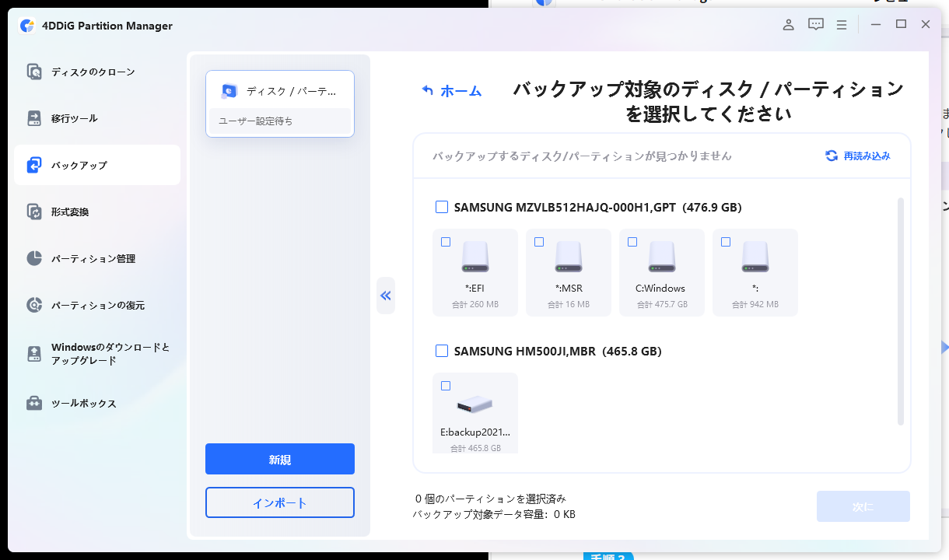This screenshot has width=949, height=560.
Task: Open ディスクのクローン in sidebar
Action: [x=97, y=72]
